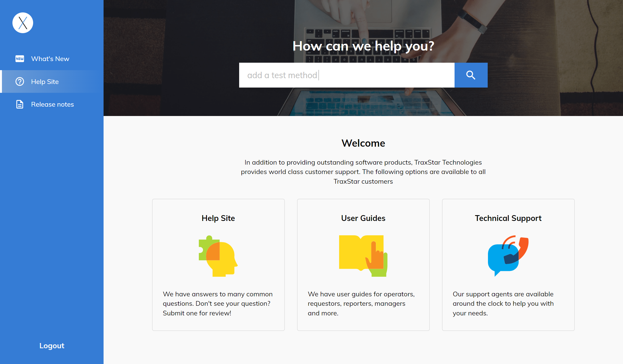Click the open book icon on User Guides card
The height and width of the screenshot is (364, 623).
point(363,255)
